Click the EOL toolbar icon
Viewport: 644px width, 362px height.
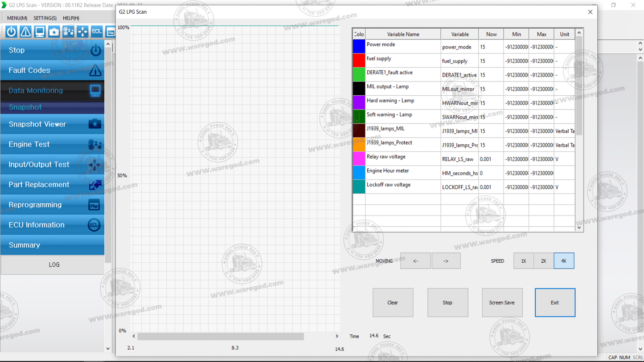click(x=97, y=32)
